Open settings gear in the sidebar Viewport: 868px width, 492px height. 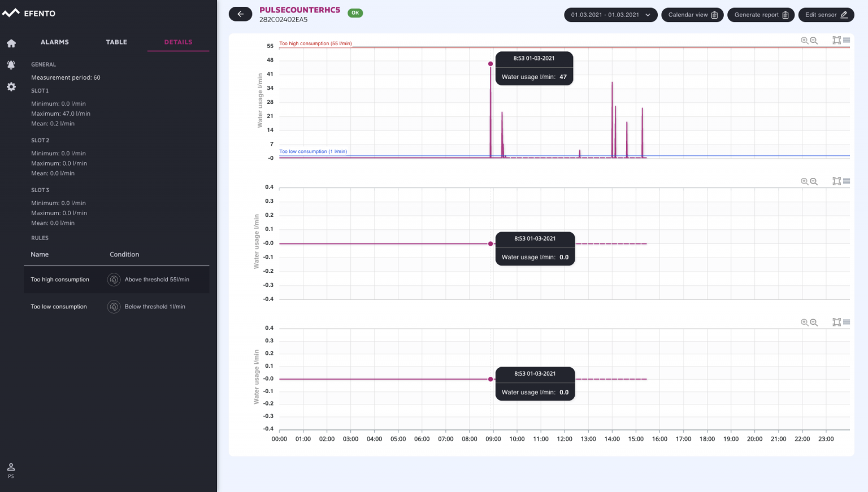coord(11,87)
